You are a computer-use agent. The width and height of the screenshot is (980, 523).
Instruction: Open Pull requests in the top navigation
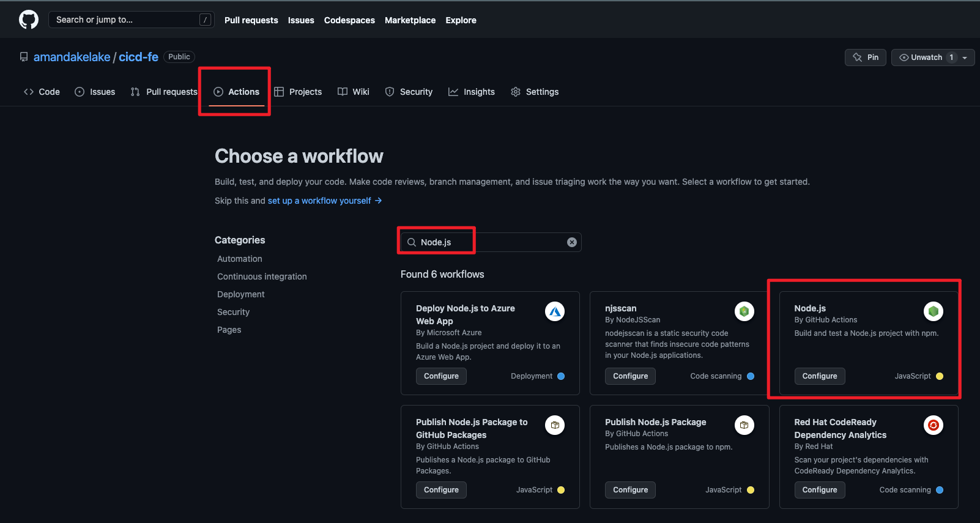[x=251, y=20]
